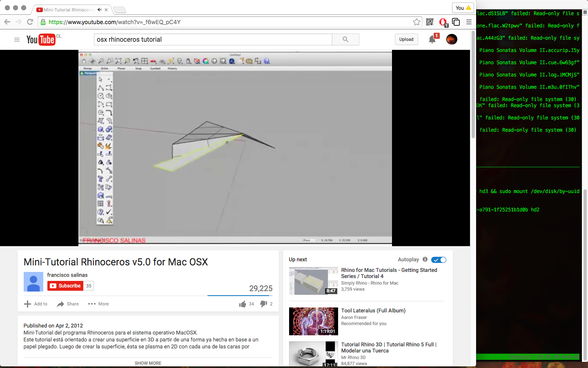
Task: Go back using the browser back arrow
Action: 7,22
